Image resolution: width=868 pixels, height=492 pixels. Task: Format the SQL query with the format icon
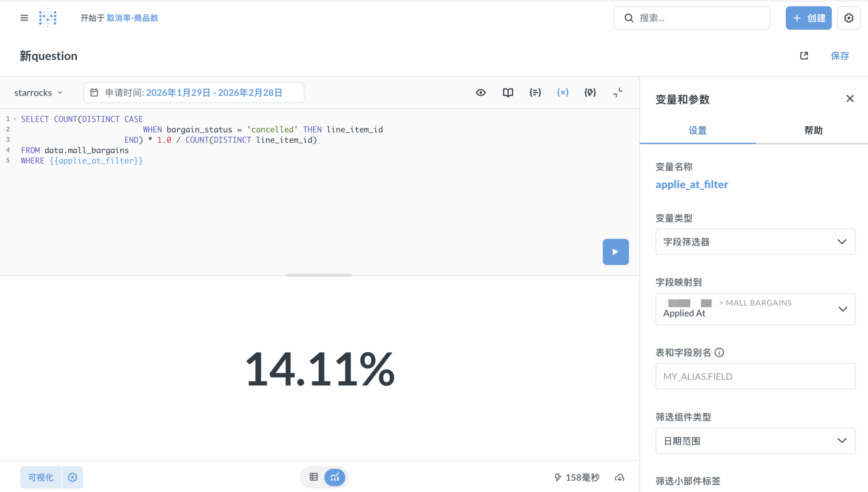[x=618, y=92]
